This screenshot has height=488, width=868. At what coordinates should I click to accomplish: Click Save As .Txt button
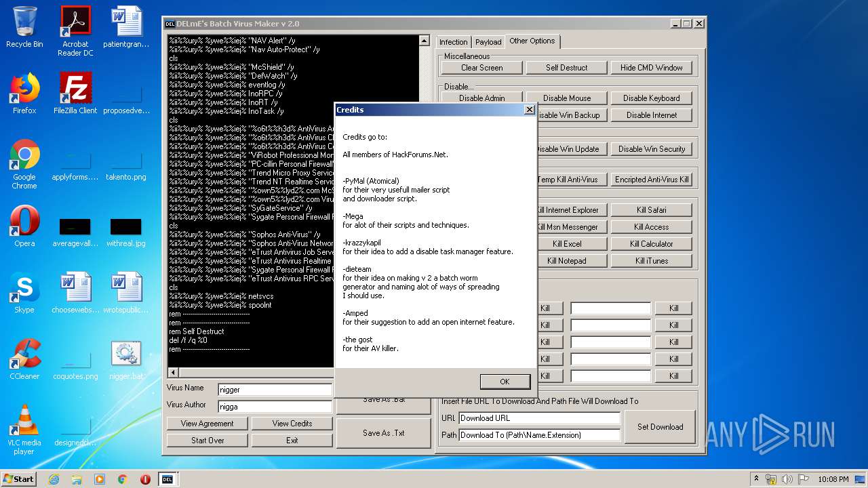(x=383, y=433)
